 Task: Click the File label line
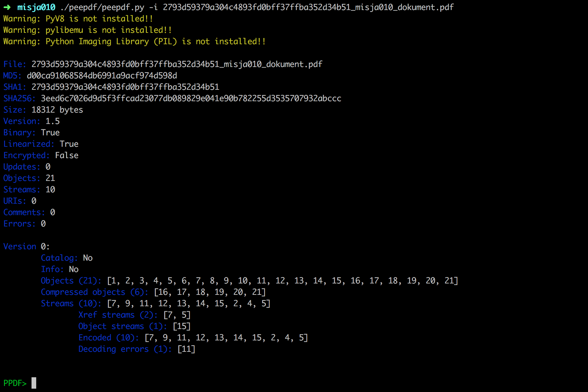[163, 64]
